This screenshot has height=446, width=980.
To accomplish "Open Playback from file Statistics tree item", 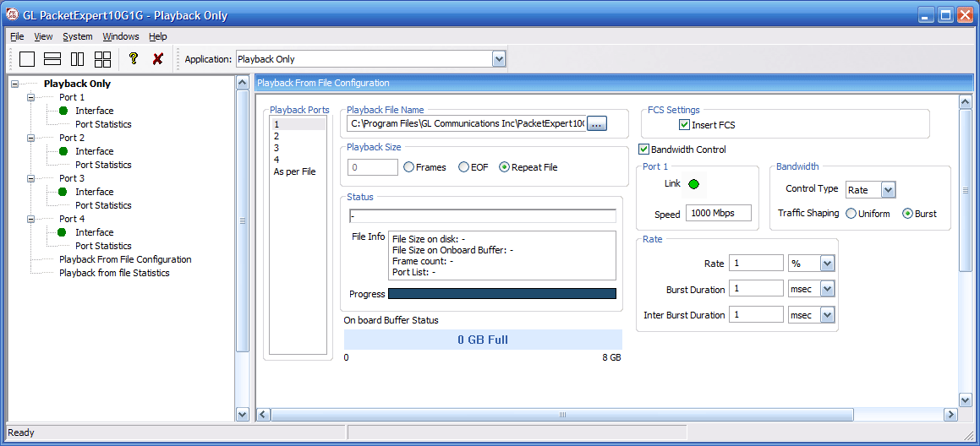I will click(114, 273).
